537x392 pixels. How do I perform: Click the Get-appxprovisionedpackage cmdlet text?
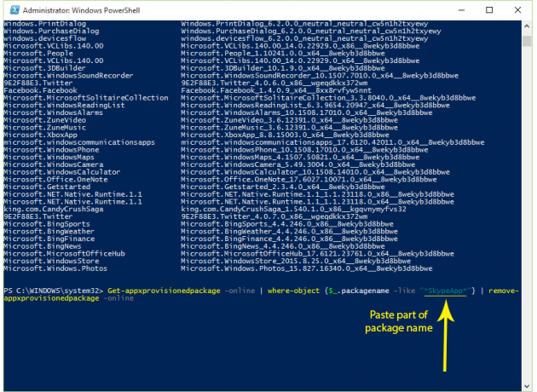tap(154, 291)
